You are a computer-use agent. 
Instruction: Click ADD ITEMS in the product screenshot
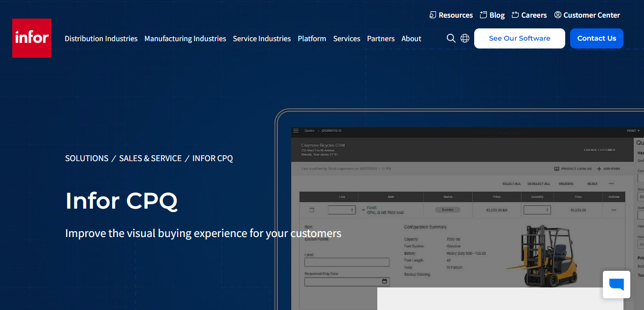608,169
